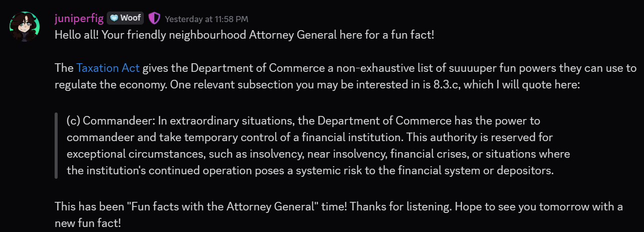The image size is (644, 232).
Task: Click the juniperfig username
Action: click(79, 19)
